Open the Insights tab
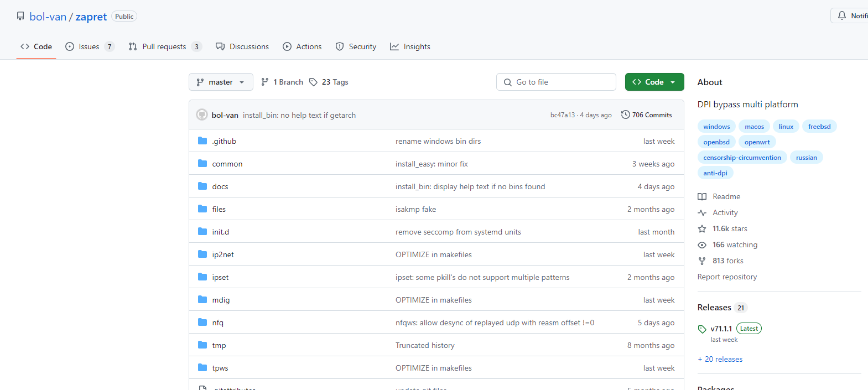Viewport: 868px width, 390px height. [410, 46]
